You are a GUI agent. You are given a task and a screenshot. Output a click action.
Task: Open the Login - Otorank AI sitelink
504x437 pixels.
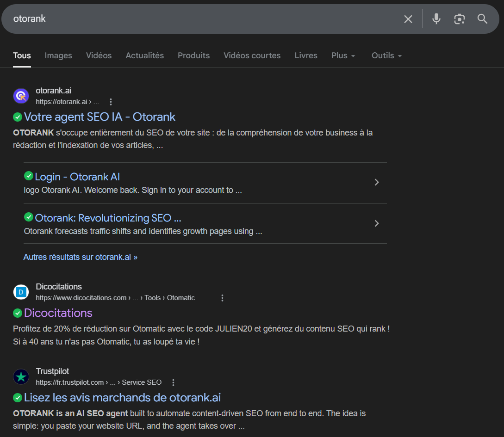coord(77,177)
